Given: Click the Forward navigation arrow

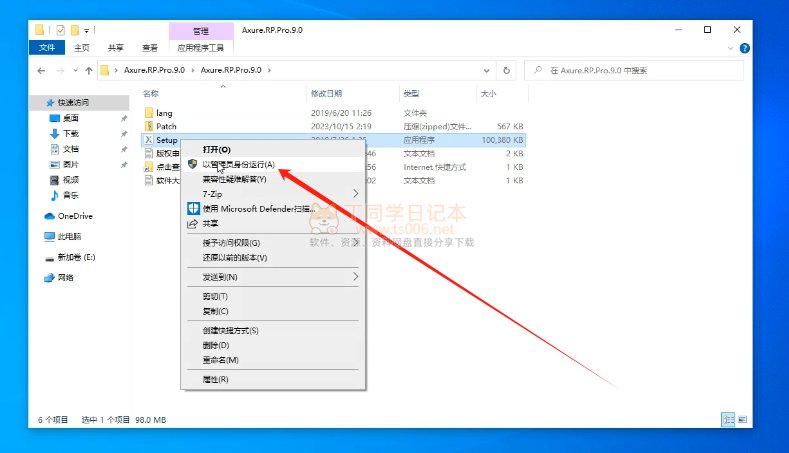Looking at the screenshot, I should pyautogui.click(x=60, y=71).
